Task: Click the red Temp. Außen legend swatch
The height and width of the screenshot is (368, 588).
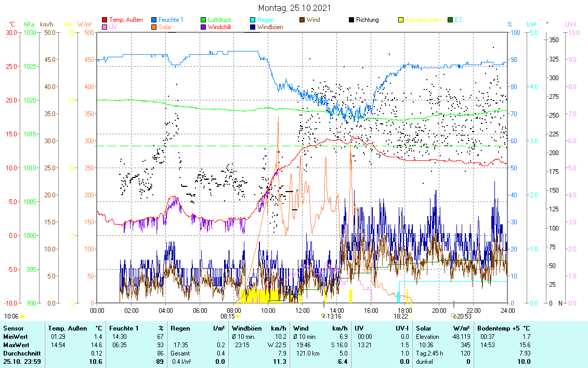Action: (104, 20)
